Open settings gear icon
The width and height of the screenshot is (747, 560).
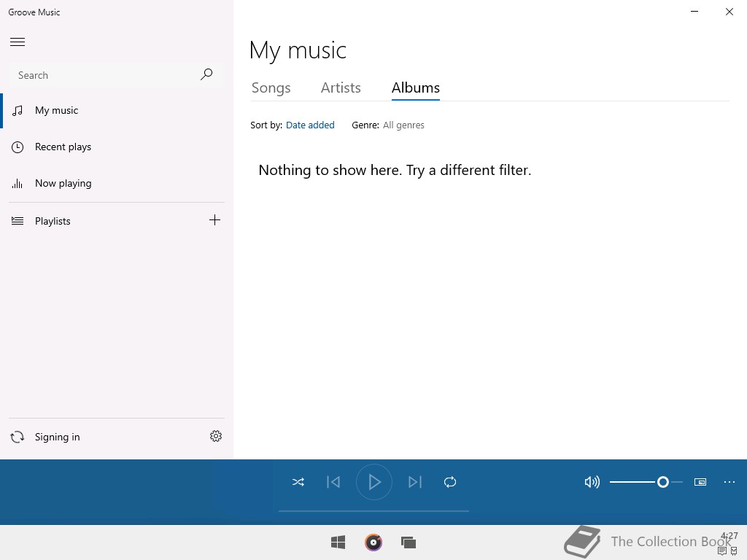tap(216, 436)
